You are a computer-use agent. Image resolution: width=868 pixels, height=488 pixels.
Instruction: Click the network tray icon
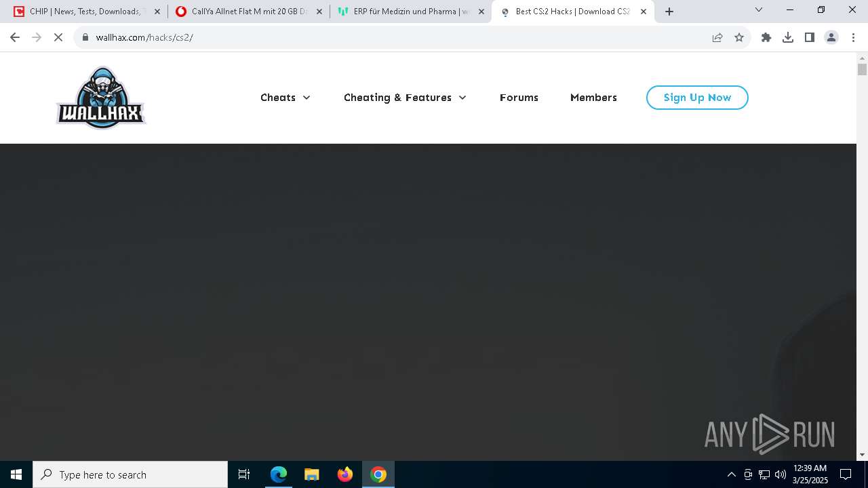click(x=764, y=474)
